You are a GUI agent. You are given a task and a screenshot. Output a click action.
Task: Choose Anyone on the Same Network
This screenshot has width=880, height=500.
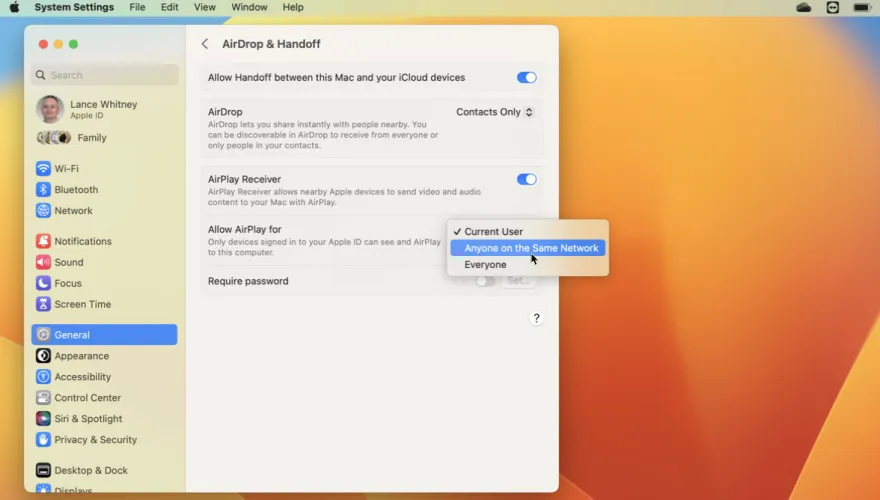click(x=530, y=248)
